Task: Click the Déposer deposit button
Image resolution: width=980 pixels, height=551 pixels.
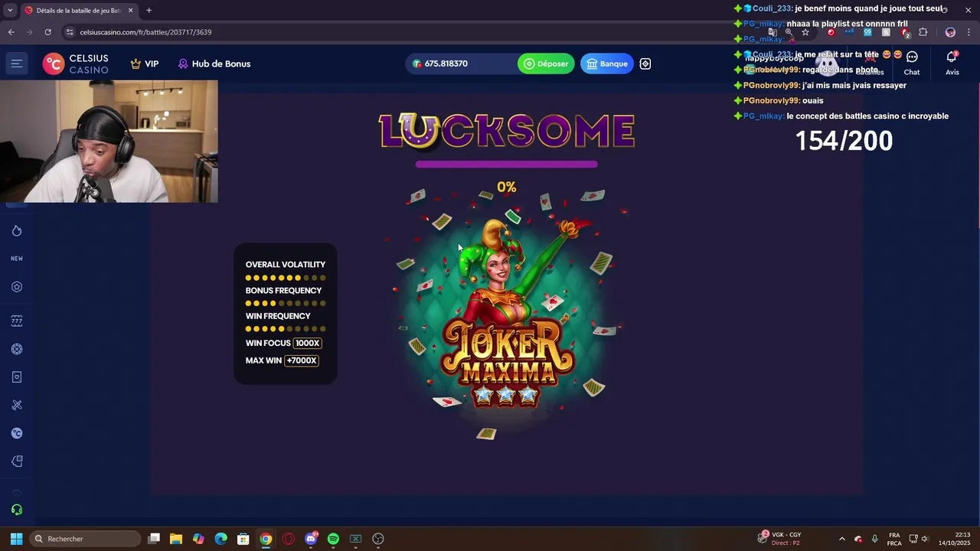Action: click(x=546, y=64)
